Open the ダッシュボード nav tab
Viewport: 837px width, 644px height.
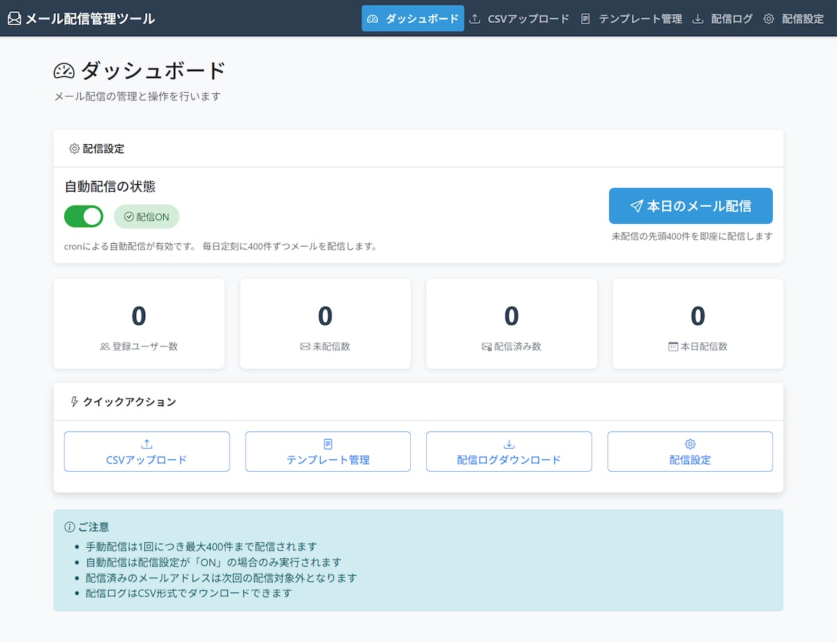(x=413, y=19)
